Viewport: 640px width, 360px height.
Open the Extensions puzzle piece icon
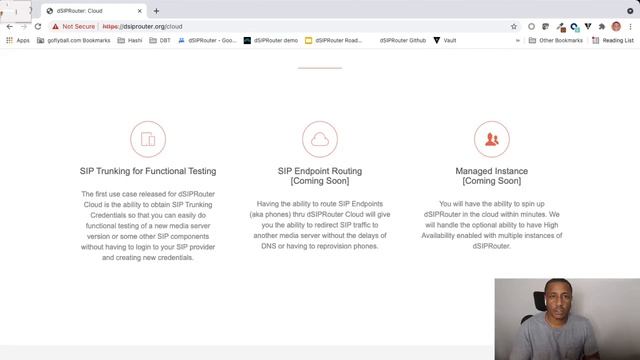click(x=602, y=27)
